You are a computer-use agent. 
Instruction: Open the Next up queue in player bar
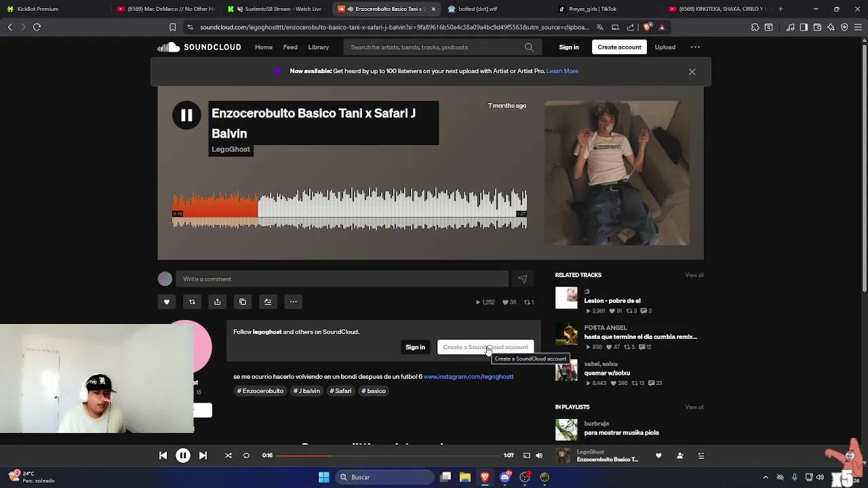tap(701, 455)
